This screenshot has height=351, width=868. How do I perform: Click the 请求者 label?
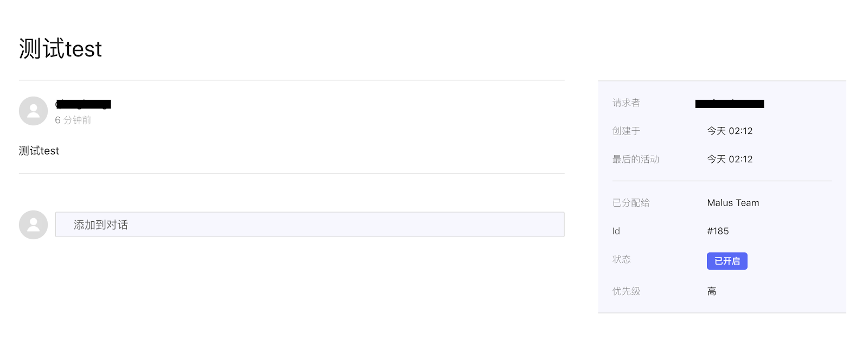tap(626, 103)
